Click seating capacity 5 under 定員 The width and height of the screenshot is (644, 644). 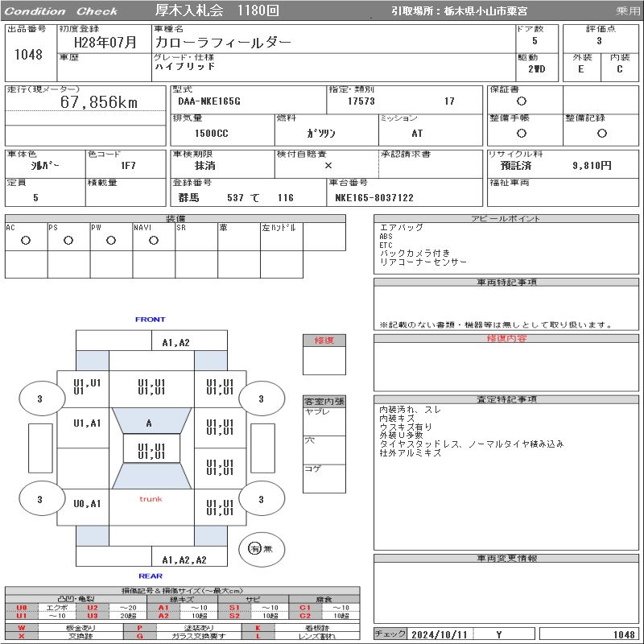pyautogui.click(x=35, y=197)
